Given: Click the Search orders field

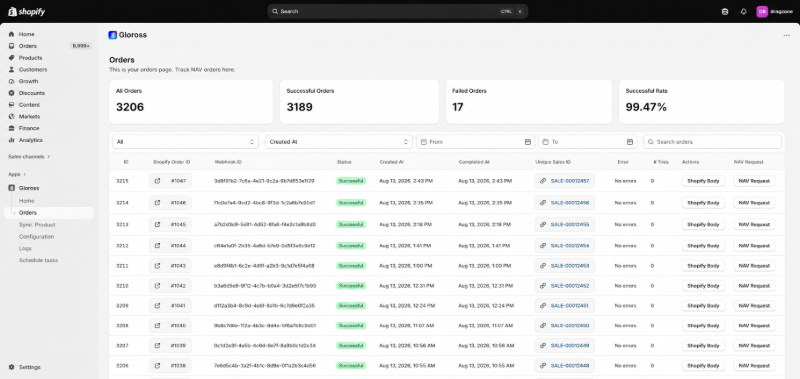Looking at the screenshot, I should [712, 142].
